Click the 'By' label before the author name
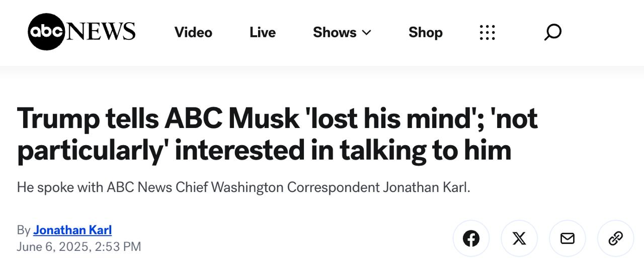 [x=24, y=230]
